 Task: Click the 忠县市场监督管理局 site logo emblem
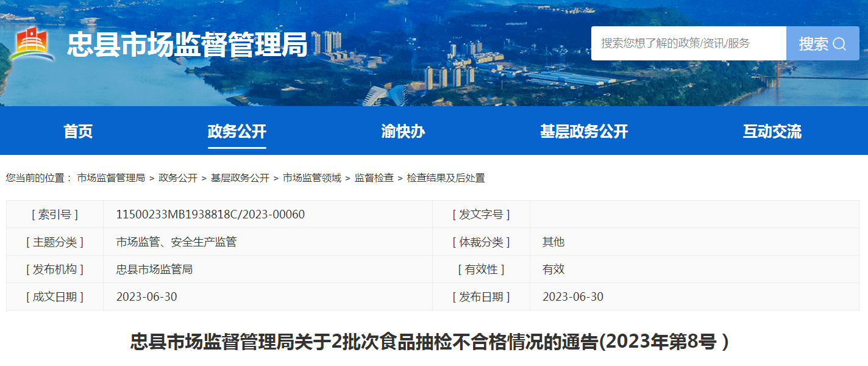pos(32,44)
